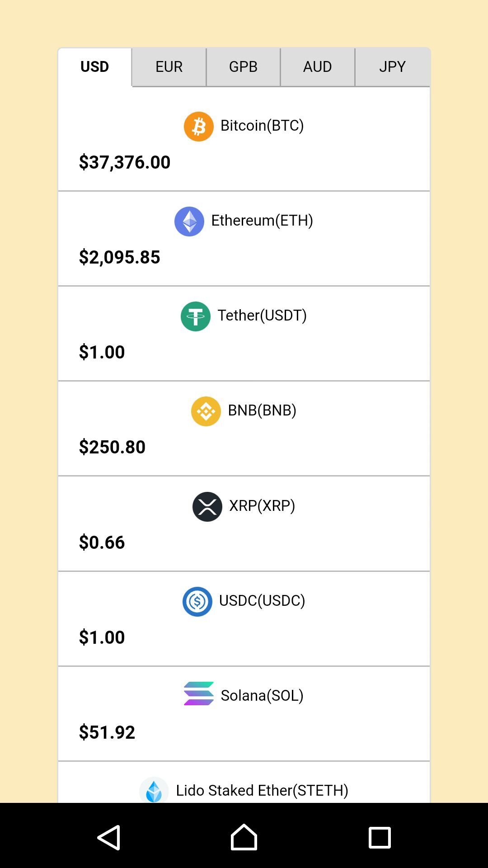Tap the yellow BNB logo icon
Screen dimensions: 488x868
click(206, 411)
